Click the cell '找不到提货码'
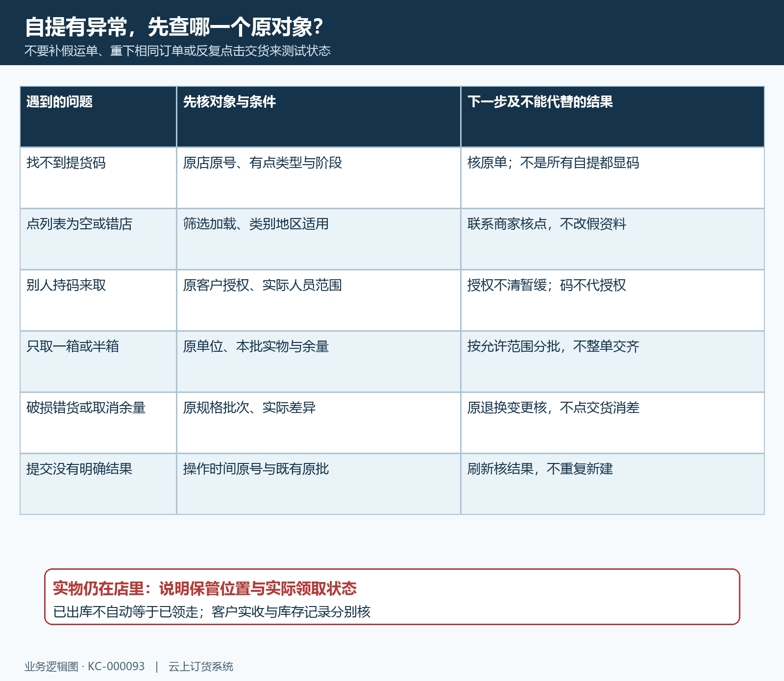 (98, 178)
